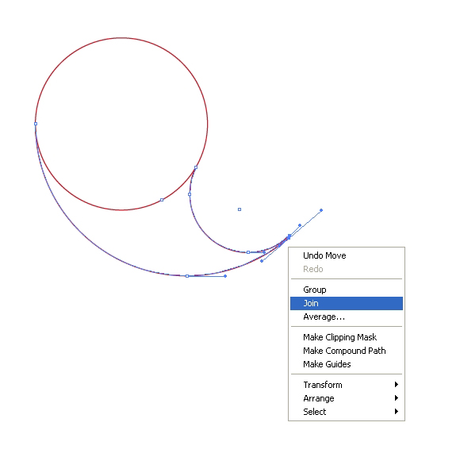The height and width of the screenshot is (476, 460).
Task: Click the anchor point at the circle's bottom right
Action: point(162,200)
